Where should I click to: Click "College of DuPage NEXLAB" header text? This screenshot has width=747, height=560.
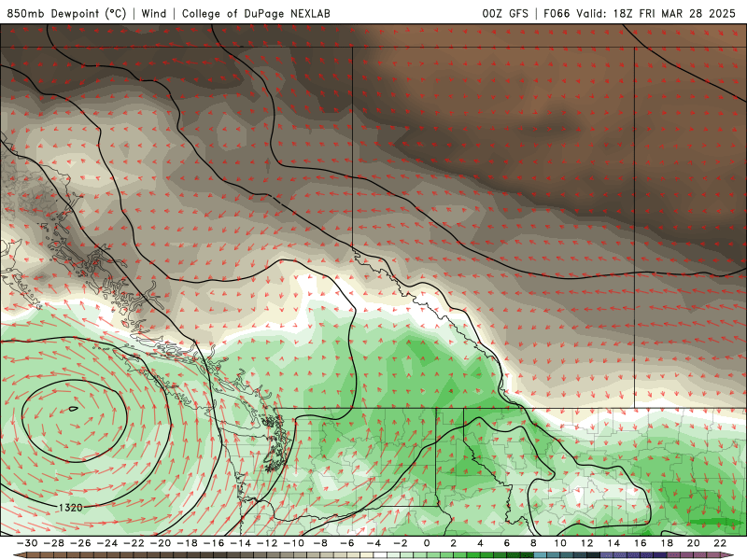(x=256, y=13)
